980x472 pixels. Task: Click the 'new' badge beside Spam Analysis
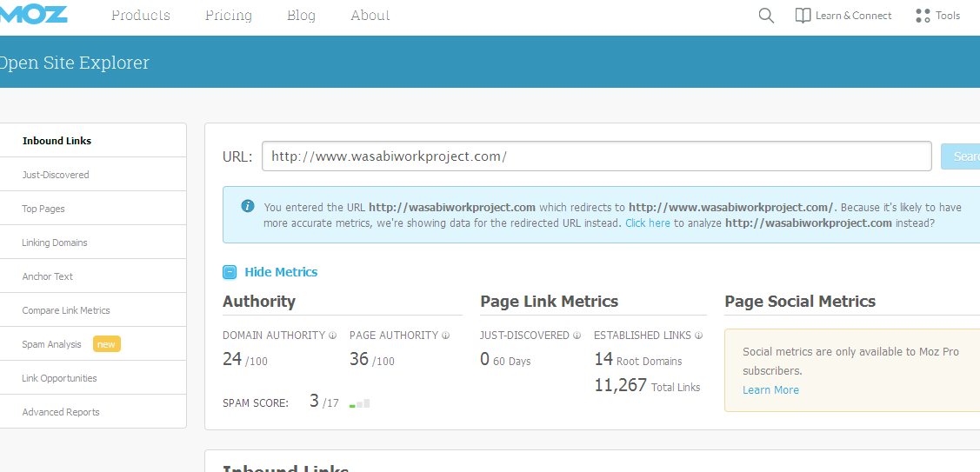[x=106, y=344]
